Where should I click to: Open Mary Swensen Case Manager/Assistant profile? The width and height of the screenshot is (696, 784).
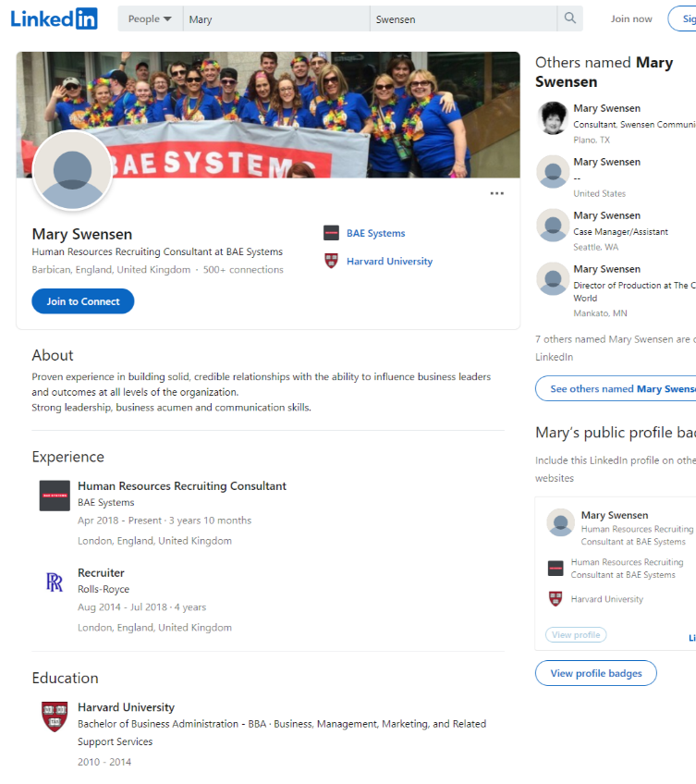pyautogui.click(x=606, y=215)
